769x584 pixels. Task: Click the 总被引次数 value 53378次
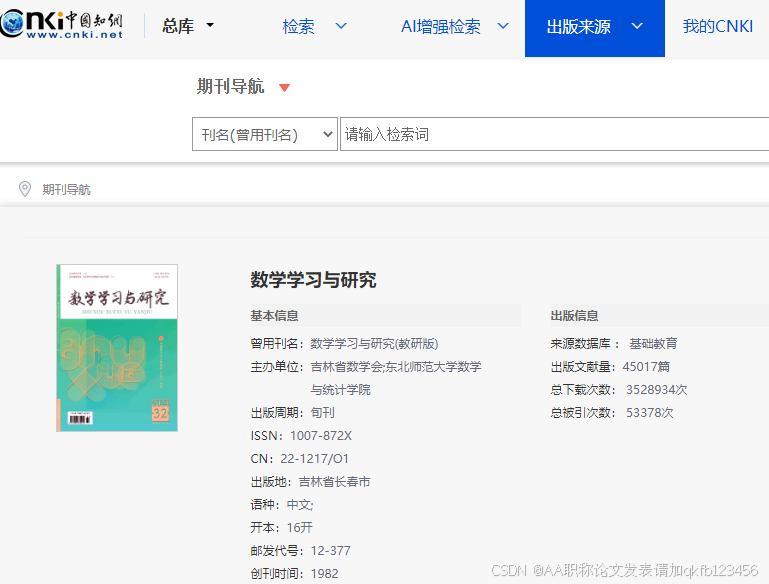click(x=650, y=412)
